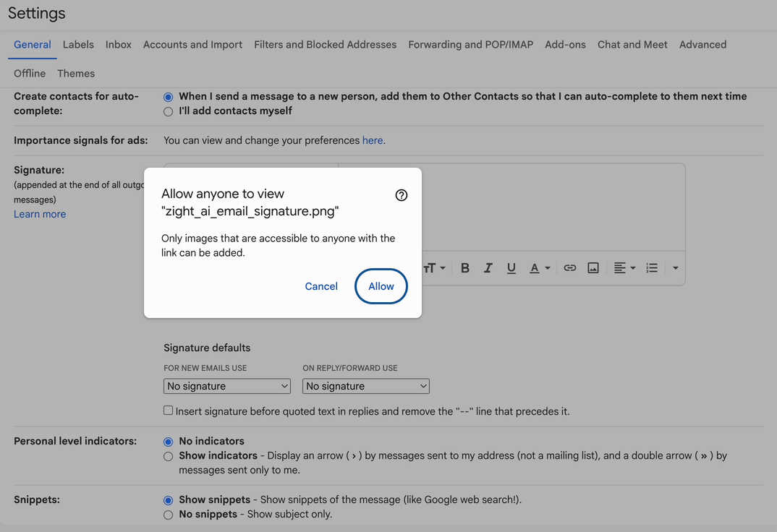Toggle underline in signature toolbar
Viewport: 777px width, 532px height.
pyautogui.click(x=511, y=268)
